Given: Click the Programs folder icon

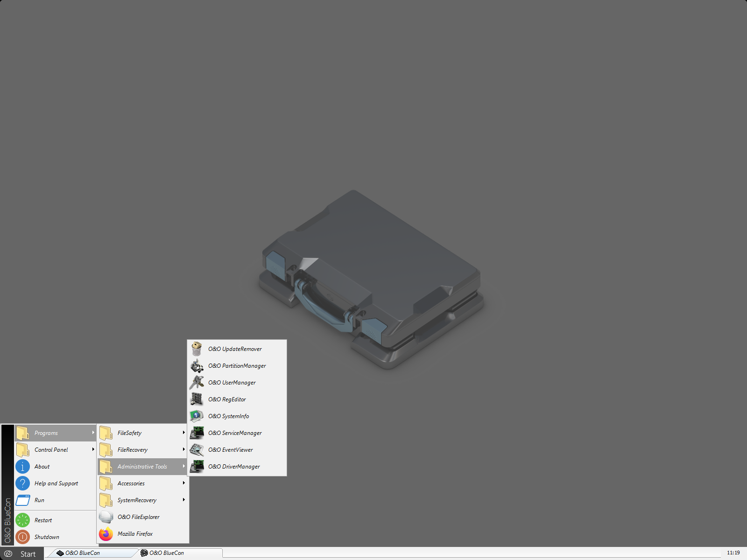Looking at the screenshot, I should coord(23,433).
